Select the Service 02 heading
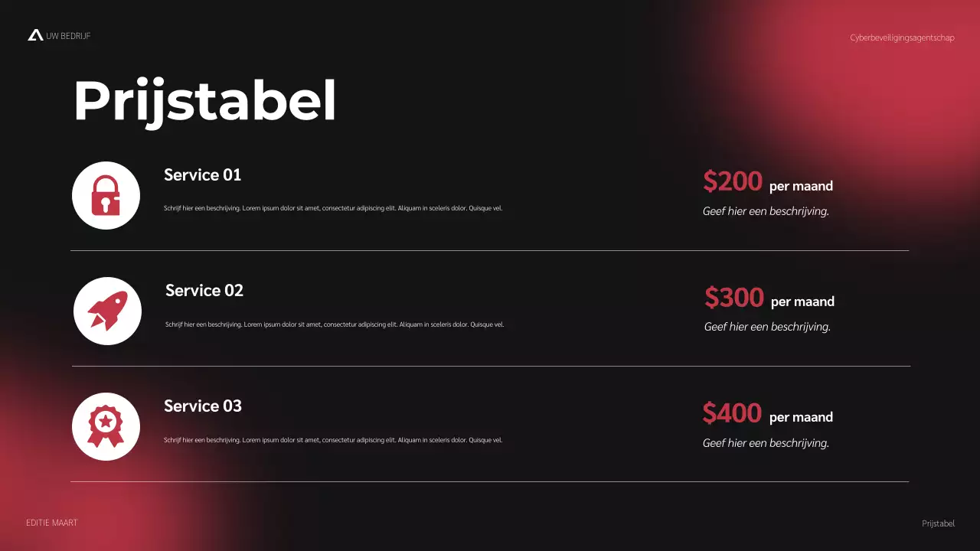The image size is (980, 551). tap(204, 291)
